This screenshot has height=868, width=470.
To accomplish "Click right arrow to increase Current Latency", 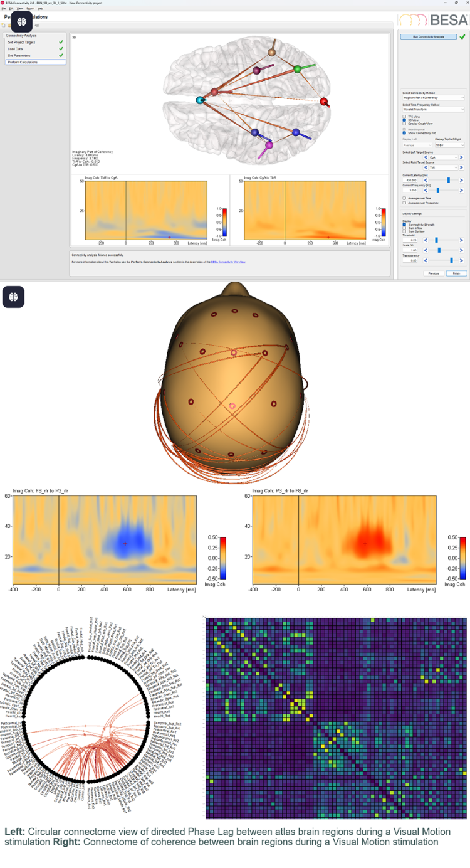I will point(462,180).
